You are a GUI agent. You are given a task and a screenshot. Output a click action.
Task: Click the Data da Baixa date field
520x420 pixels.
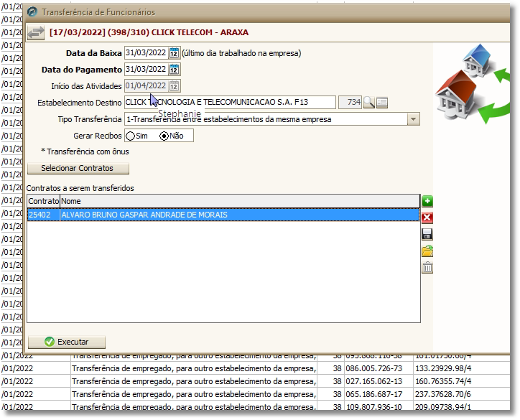tap(147, 53)
